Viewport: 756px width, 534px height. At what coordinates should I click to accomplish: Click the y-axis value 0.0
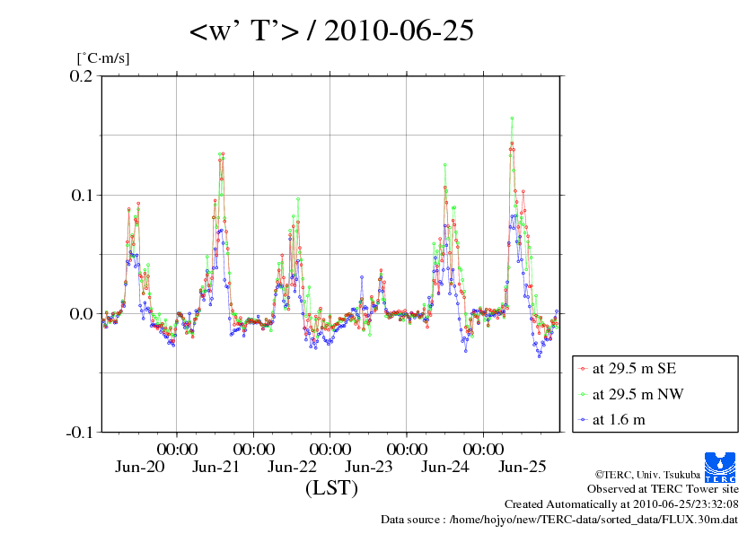click(81, 314)
